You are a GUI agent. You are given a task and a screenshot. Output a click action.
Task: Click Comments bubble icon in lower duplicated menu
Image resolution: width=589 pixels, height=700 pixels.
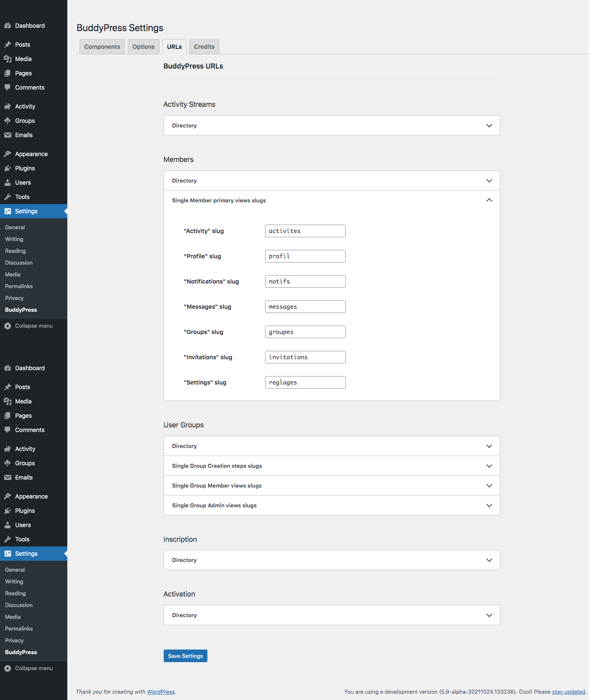pos(8,430)
